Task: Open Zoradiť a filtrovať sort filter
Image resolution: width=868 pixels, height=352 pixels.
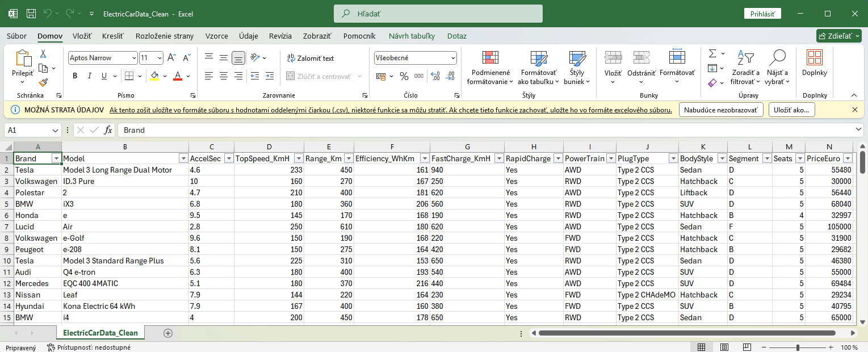Action: click(x=745, y=68)
